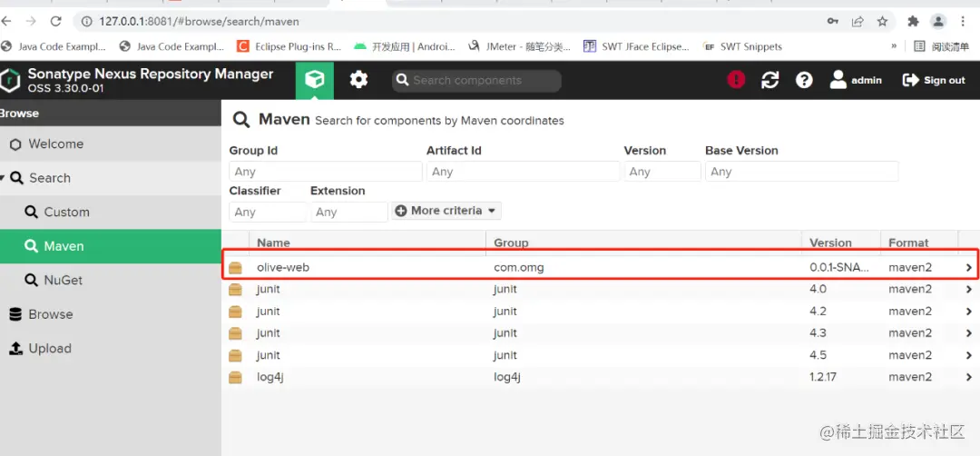Click the red system status alert icon

pos(736,80)
